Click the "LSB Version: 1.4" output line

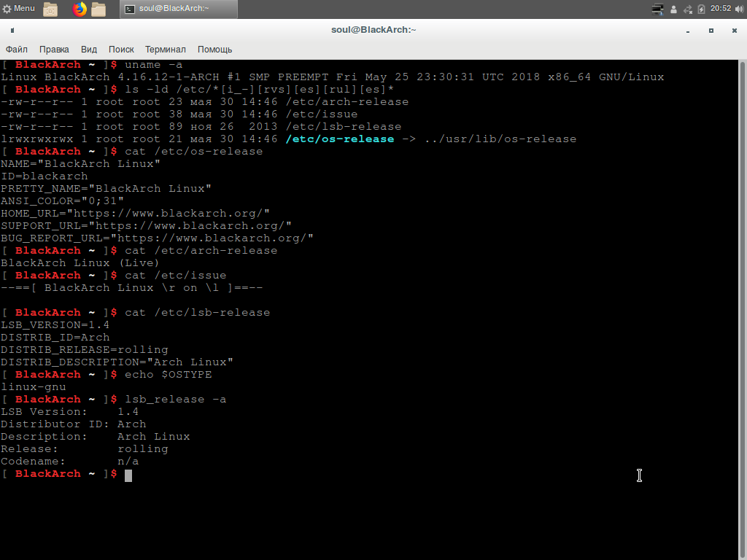[x=69, y=411]
